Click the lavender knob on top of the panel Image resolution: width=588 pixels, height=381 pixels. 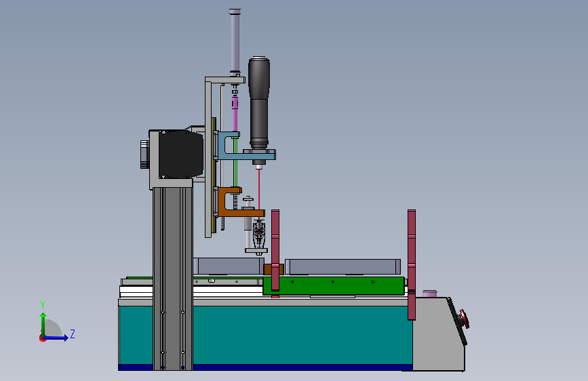coord(430,294)
